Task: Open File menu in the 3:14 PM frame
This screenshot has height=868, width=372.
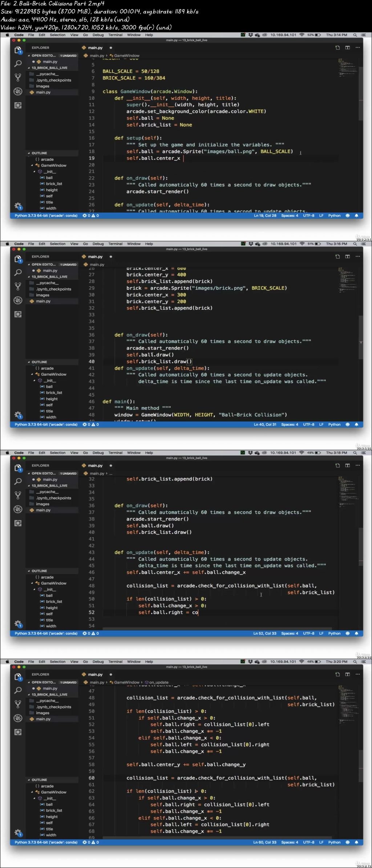Action: point(31,35)
